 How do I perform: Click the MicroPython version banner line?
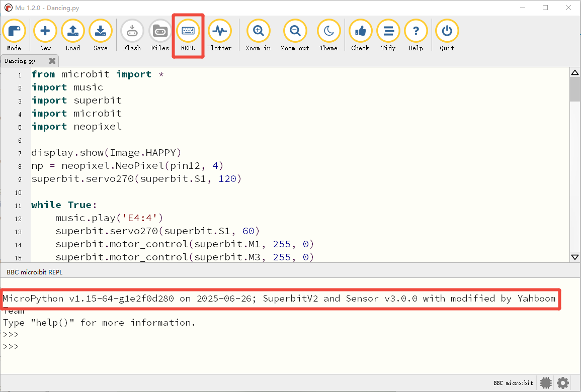point(279,299)
